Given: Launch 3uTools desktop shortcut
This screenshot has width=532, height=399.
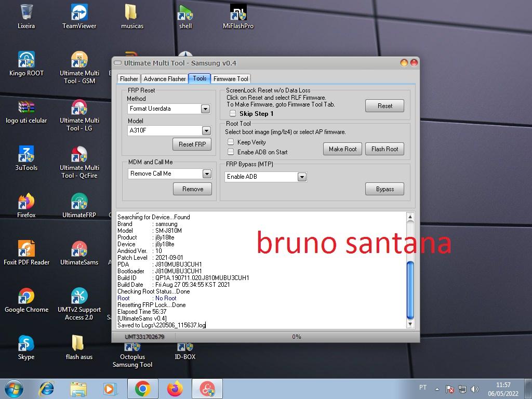Looking at the screenshot, I should 26,158.
